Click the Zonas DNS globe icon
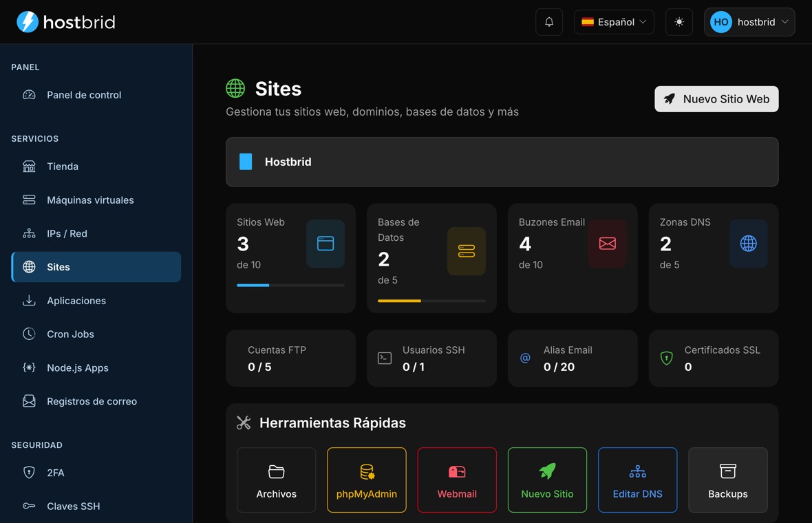 (x=748, y=244)
